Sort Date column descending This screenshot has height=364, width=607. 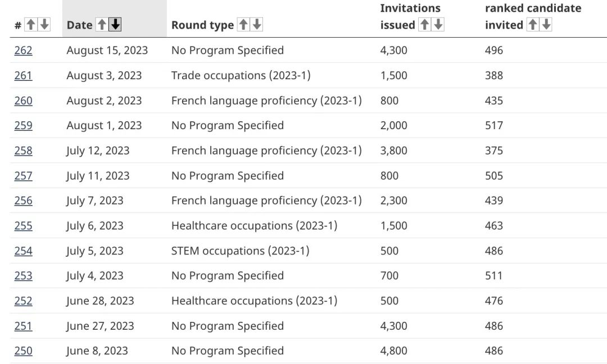coord(115,25)
